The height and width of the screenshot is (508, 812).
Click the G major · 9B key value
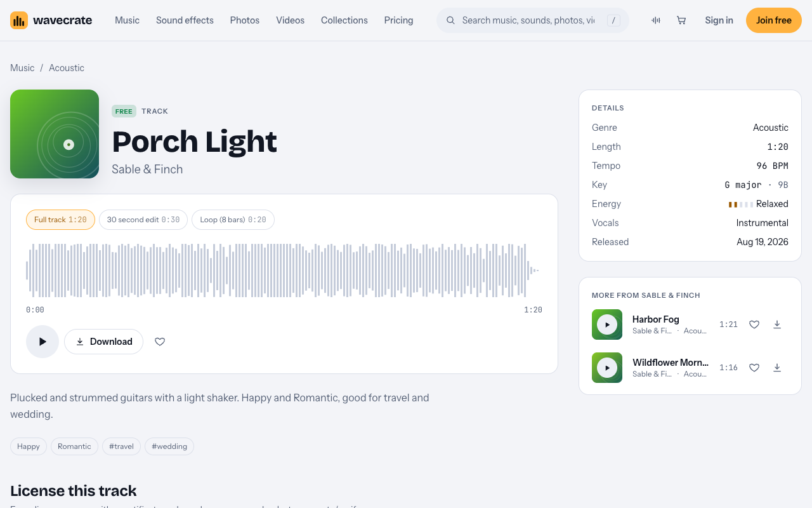click(756, 185)
